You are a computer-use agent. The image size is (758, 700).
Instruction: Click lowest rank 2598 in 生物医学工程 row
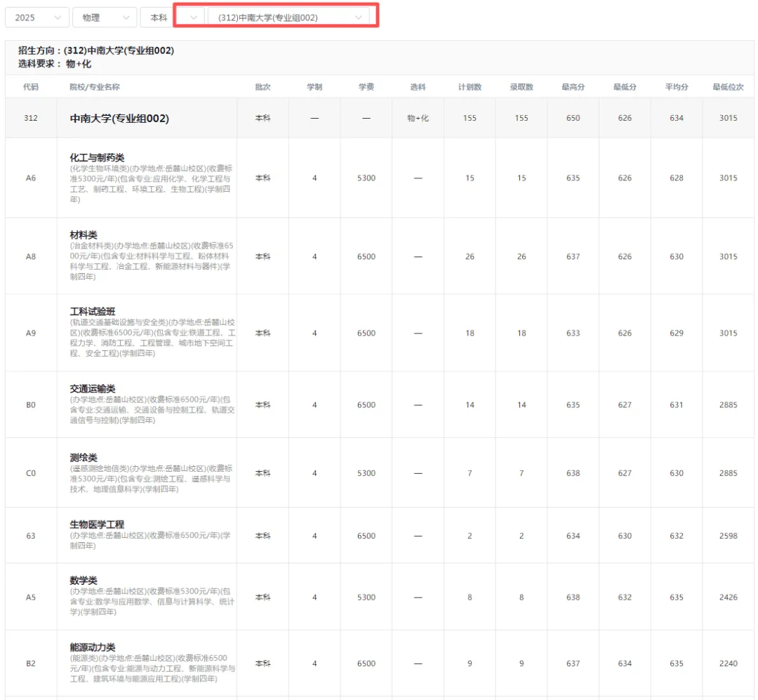point(729,536)
